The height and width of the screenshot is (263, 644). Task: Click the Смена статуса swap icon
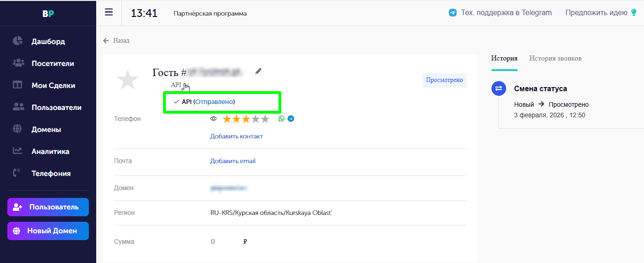click(x=499, y=88)
